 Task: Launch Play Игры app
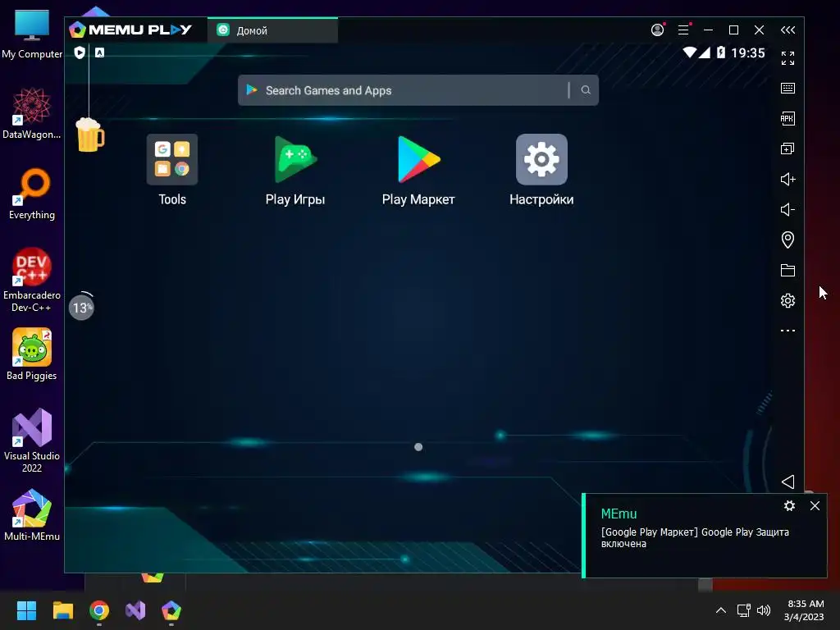click(x=295, y=160)
